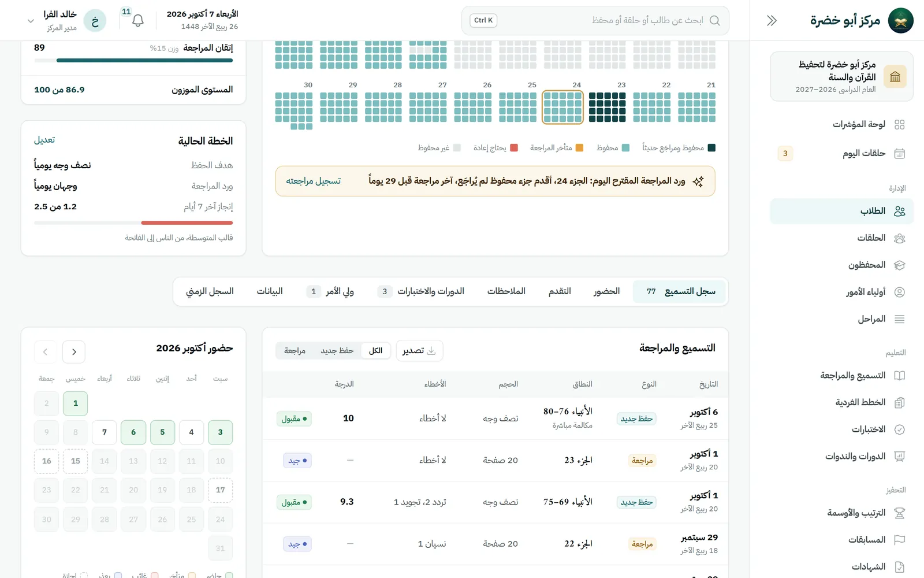Screen dimensions: 924x578
Task: Open المحفظون teachers icon
Action: click(899, 265)
